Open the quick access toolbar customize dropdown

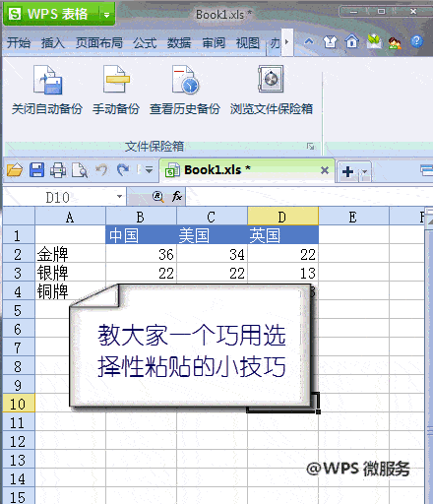149,170
